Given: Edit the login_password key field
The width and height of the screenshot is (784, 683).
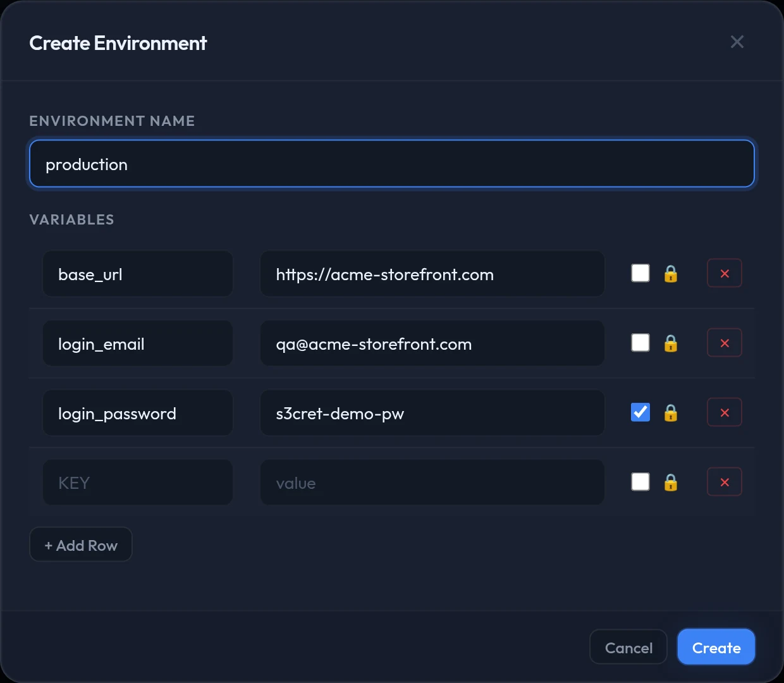Looking at the screenshot, I should point(138,413).
